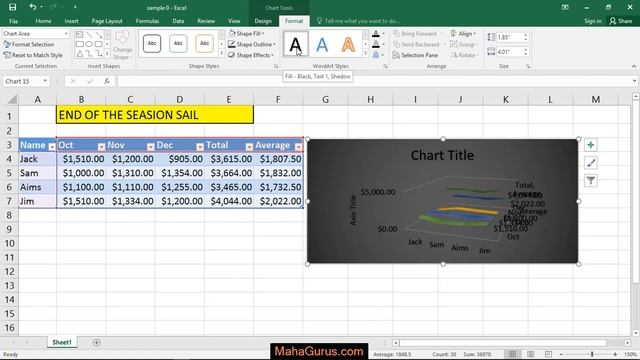Click the Tell me search box

pyautogui.click(x=359, y=21)
